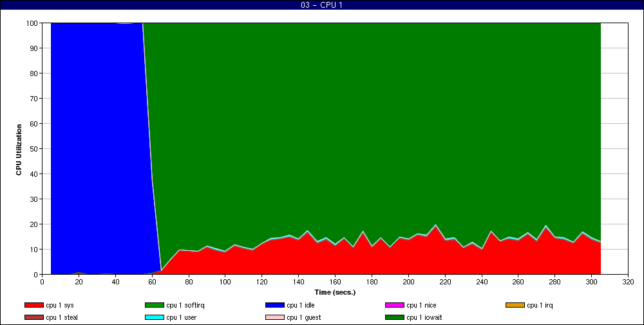Click the 'cpu 1 nice' legend label
This screenshot has height=325, width=644.
point(421,305)
